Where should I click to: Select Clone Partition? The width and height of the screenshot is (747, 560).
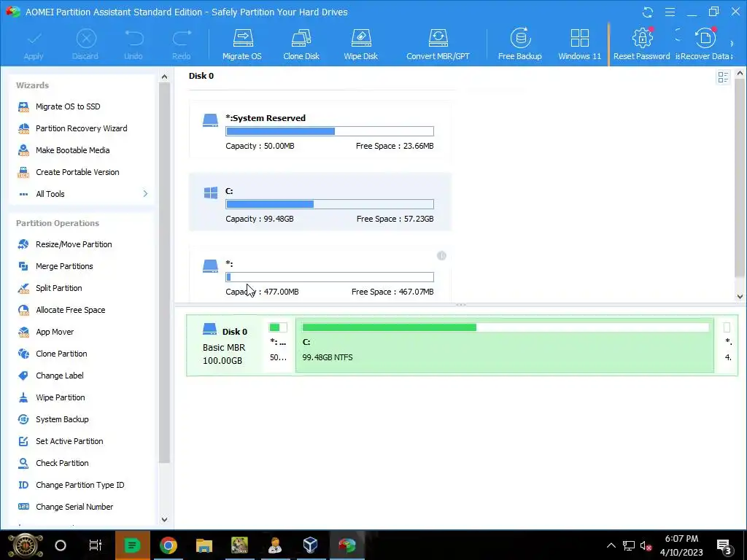[x=61, y=354]
